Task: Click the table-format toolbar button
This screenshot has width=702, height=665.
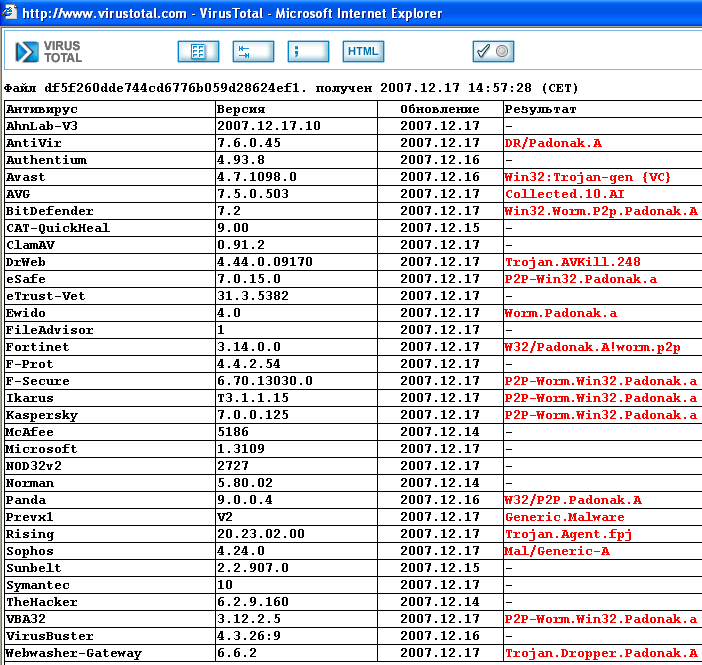Action: click(x=198, y=51)
